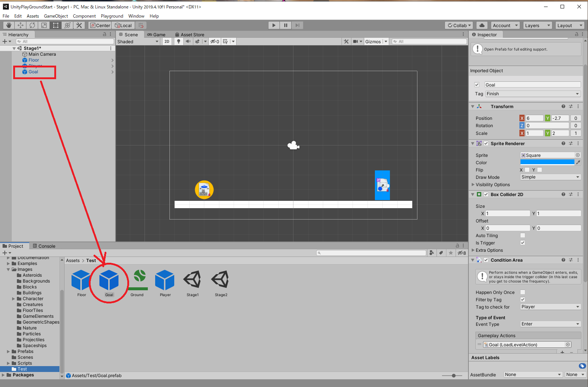Select the Rotate tool
The height and width of the screenshot is (387, 588).
click(x=32, y=25)
